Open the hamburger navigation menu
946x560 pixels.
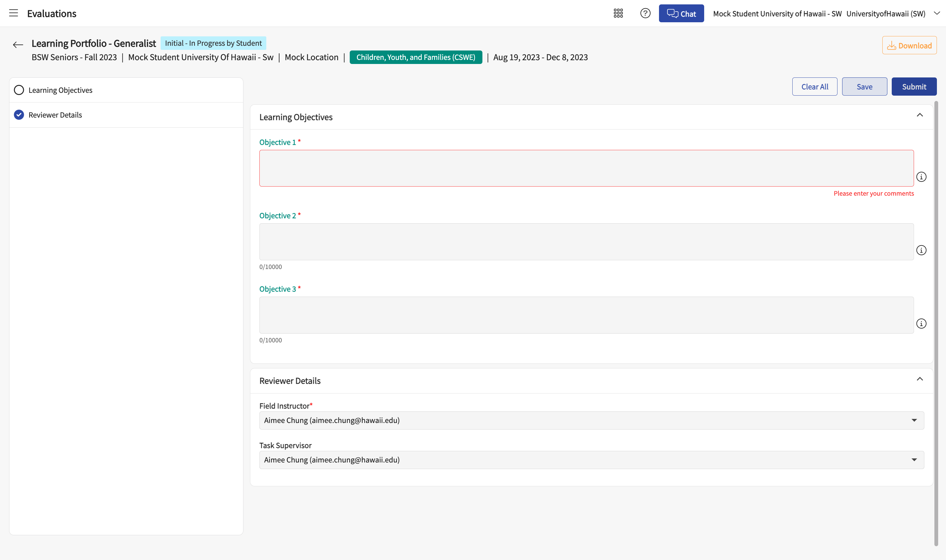pos(13,13)
